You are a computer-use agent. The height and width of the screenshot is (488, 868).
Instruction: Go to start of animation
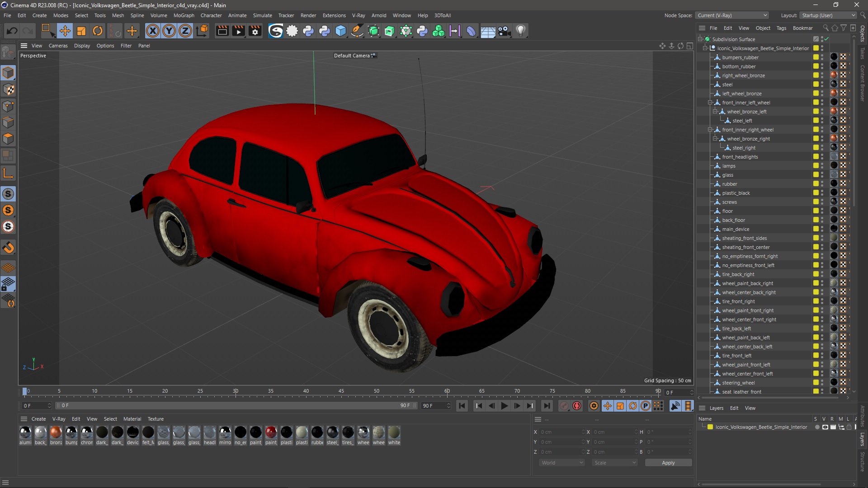pos(462,406)
